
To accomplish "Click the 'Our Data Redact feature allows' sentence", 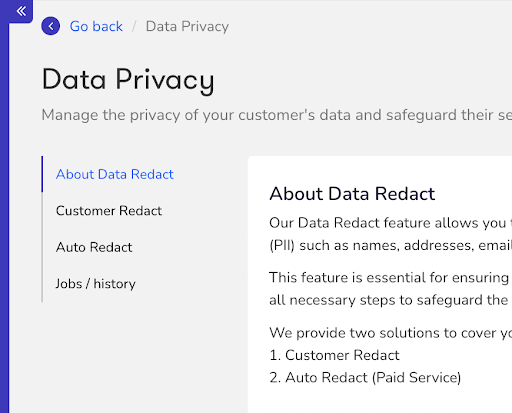I will pyautogui.click(x=391, y=222).
